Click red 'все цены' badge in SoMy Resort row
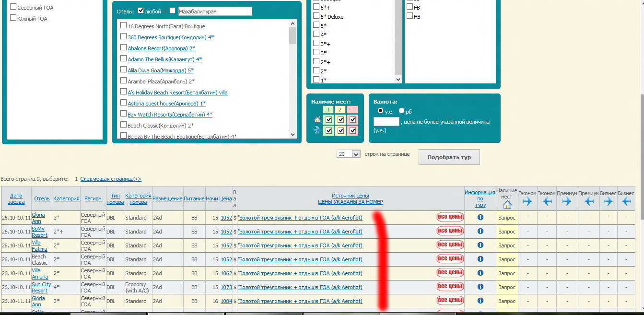The width and height of the screenshot is (644, 315). click(450, 231)
